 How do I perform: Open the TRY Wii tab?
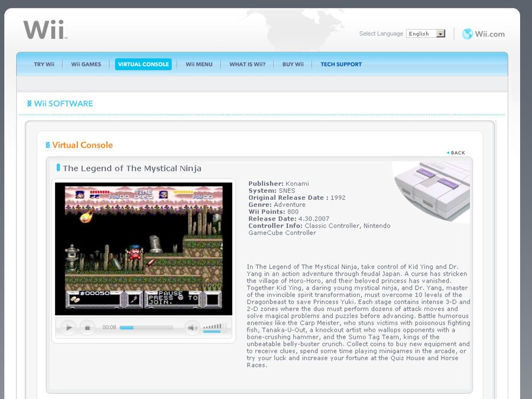pyautogui.click(x=44, y=64)
